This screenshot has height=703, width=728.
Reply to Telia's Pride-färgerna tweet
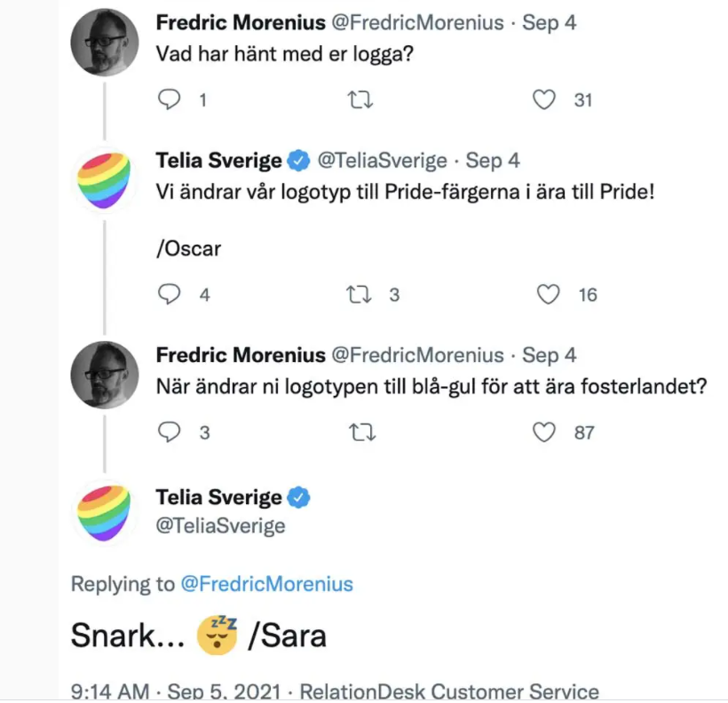click(x=169, y=295)
